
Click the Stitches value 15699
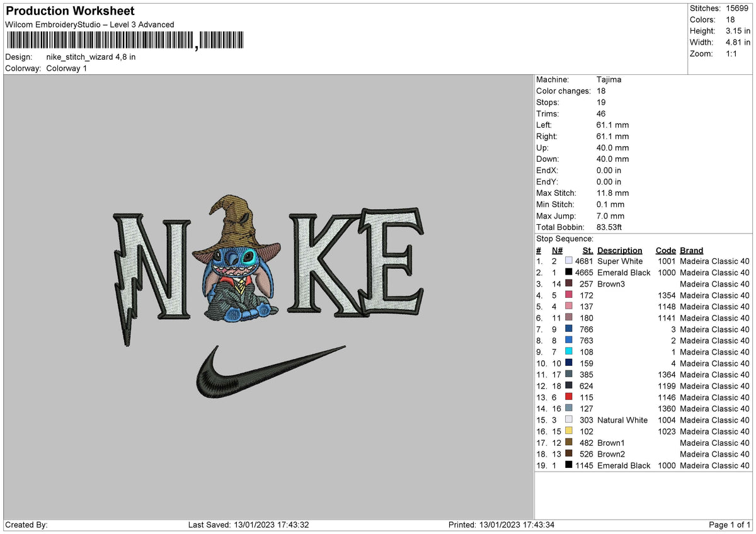click(x=738, y=8)
